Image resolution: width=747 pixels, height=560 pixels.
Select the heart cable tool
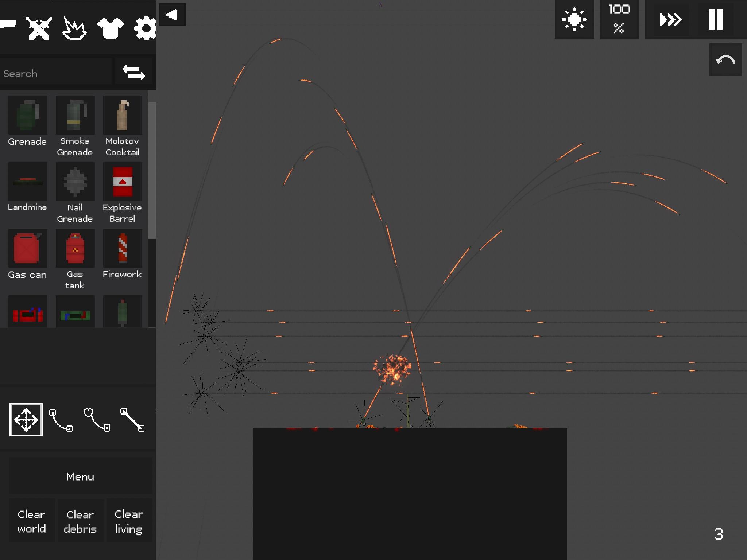click(97, 420)
